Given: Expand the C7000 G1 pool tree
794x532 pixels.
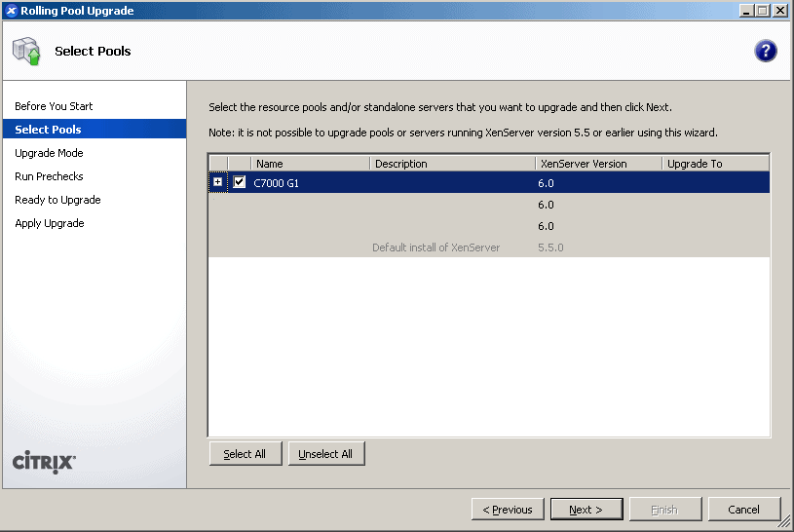Looking at the screenshot, I should tap(217, 182).
